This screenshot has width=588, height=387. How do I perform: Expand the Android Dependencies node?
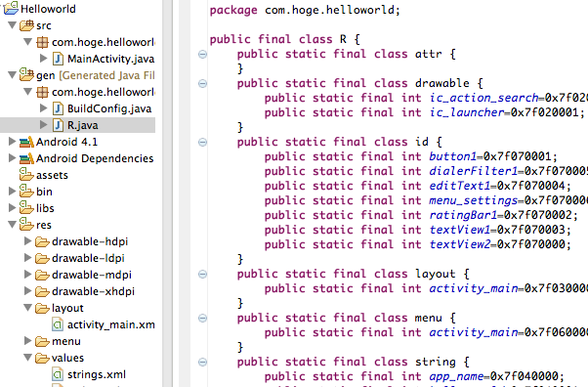tap(12, 157)
